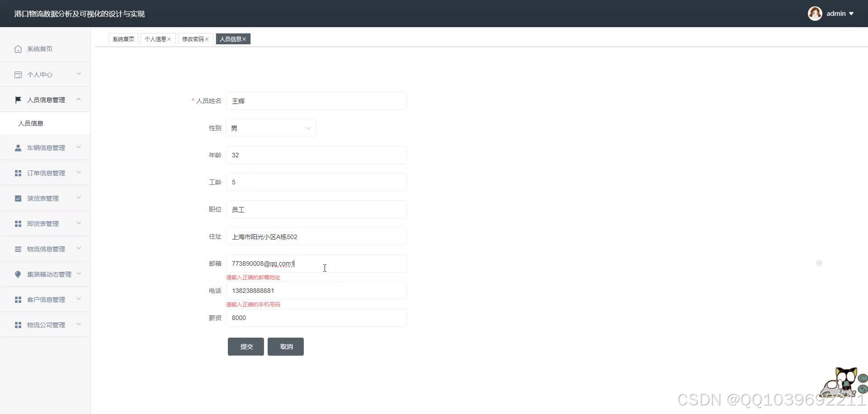The image size is (868, 414).
Task: Open the admin user dropdown
Action: [840, 14]
